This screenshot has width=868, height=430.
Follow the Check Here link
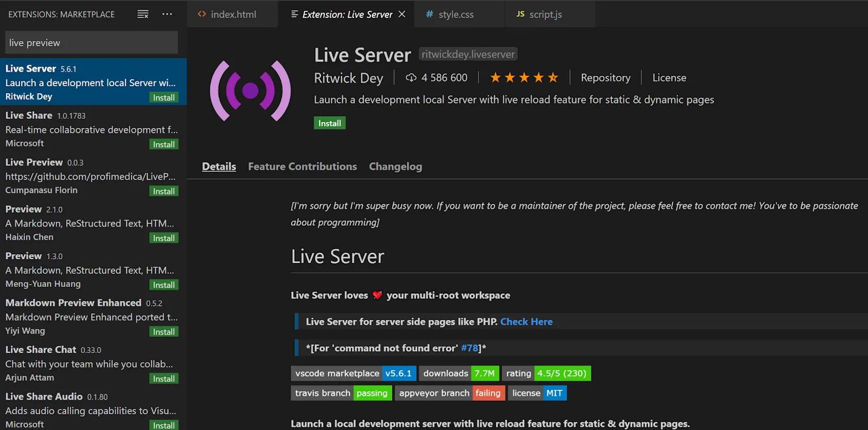point(526,322)
